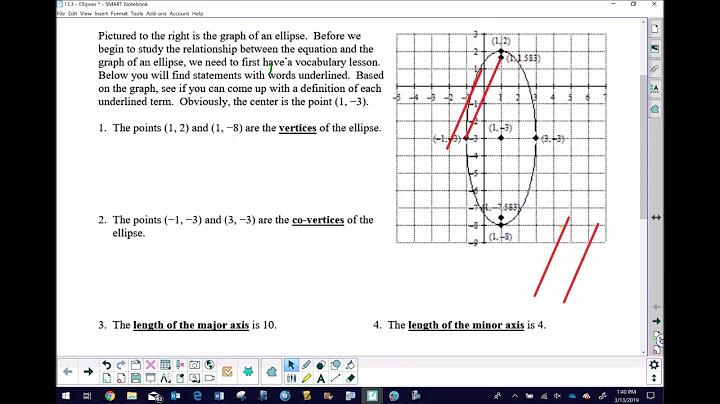Open Word from the taskbar

click(219, 396)
